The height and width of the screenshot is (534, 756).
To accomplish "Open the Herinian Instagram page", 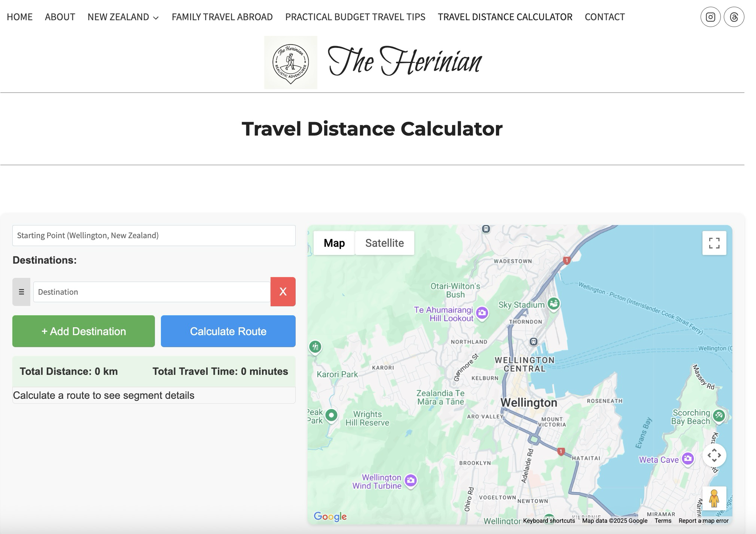I will 710,17.
